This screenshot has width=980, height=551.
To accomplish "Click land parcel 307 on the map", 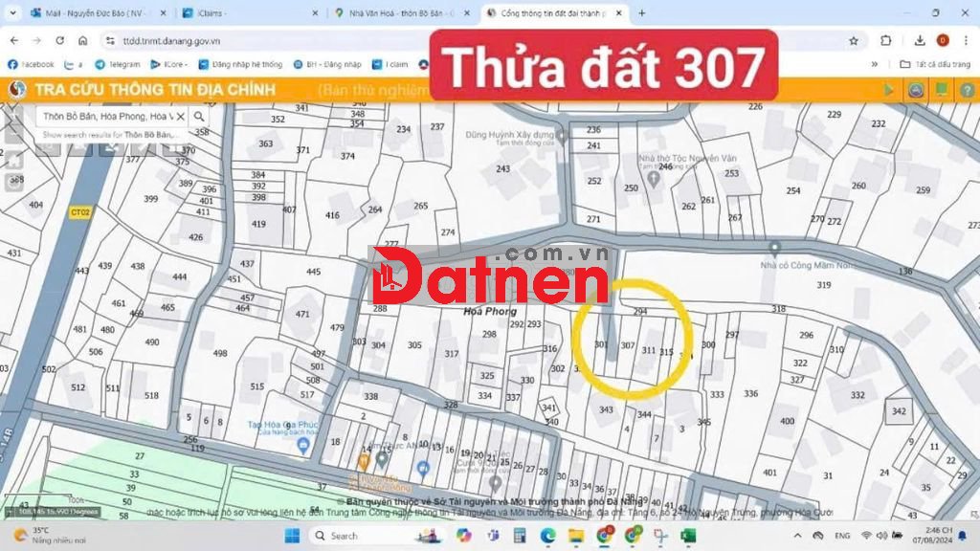I will tap(628, 345).
